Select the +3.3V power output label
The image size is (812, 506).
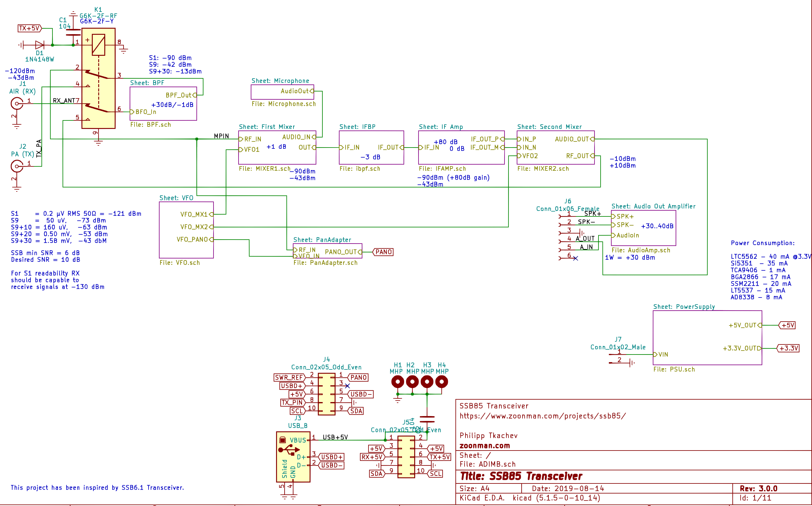(788, 348)
